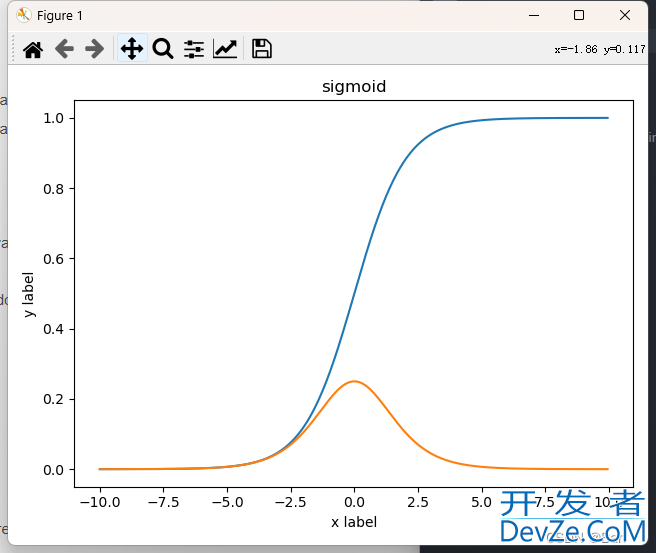
Task: Go back to the previous view
Action: point(64,49)
